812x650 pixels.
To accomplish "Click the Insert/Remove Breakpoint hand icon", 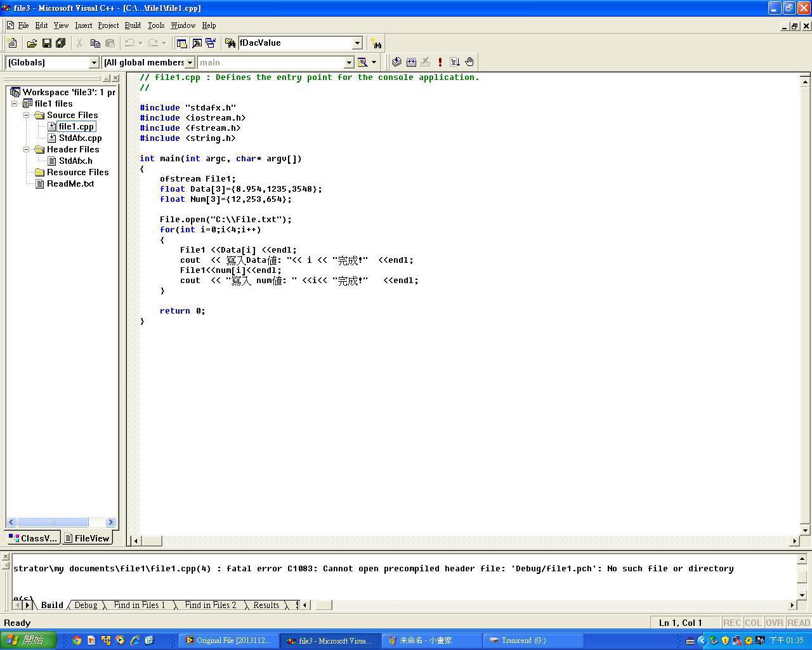I will pos(469,62).
